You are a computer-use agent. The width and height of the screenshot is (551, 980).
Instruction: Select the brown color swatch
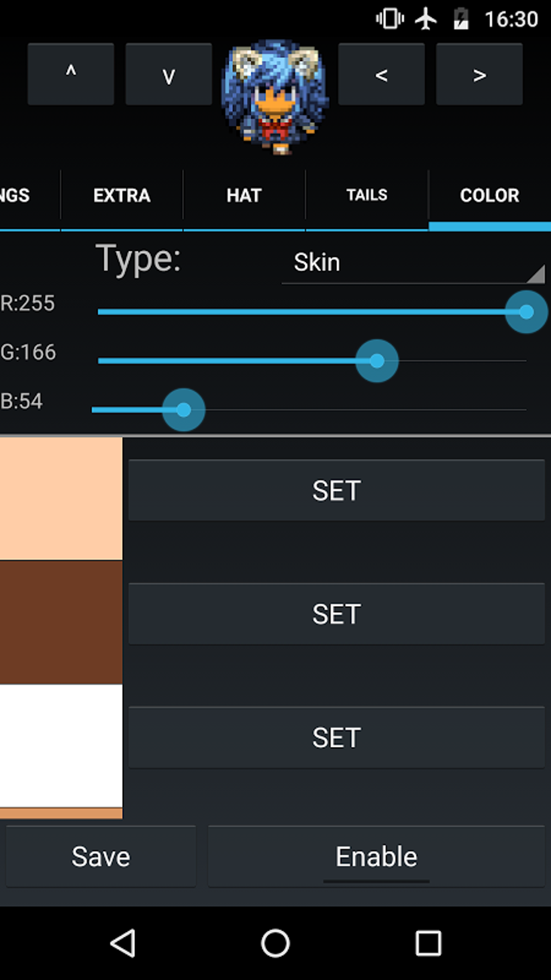pyautogui.click(x=59, y=622)
